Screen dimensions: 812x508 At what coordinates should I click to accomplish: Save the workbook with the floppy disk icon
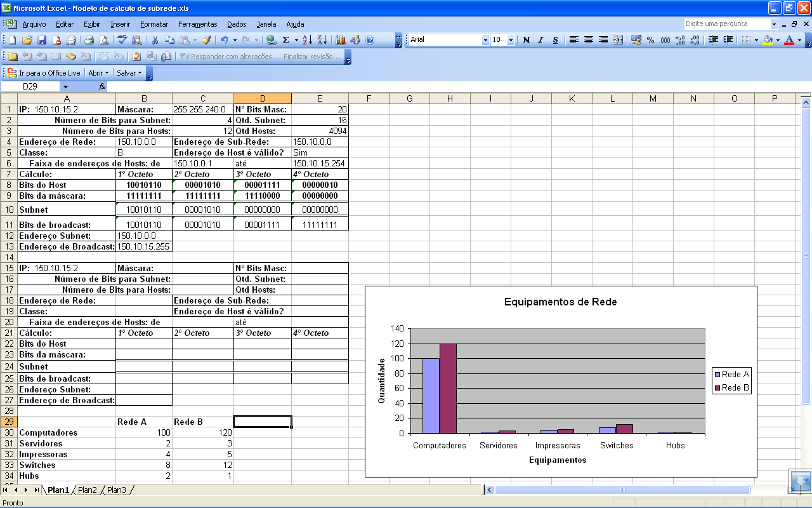point(42,40)
